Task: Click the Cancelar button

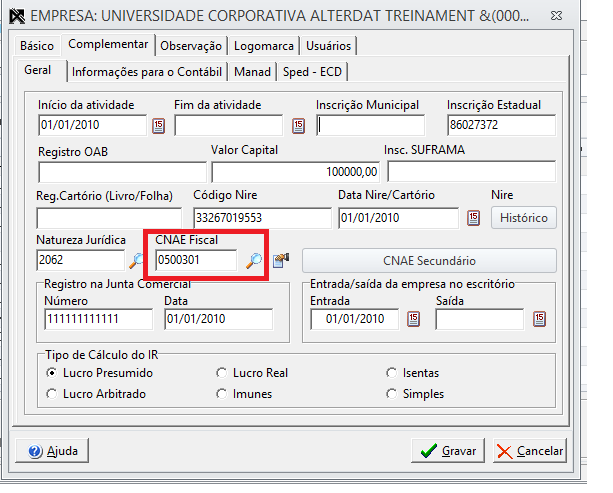Action: point(530,451)
